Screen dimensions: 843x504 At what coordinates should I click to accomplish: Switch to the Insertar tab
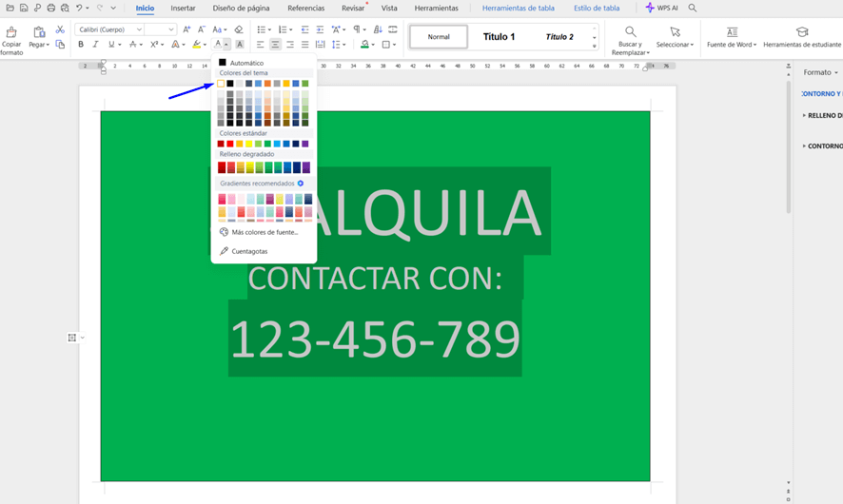[183, 8]
